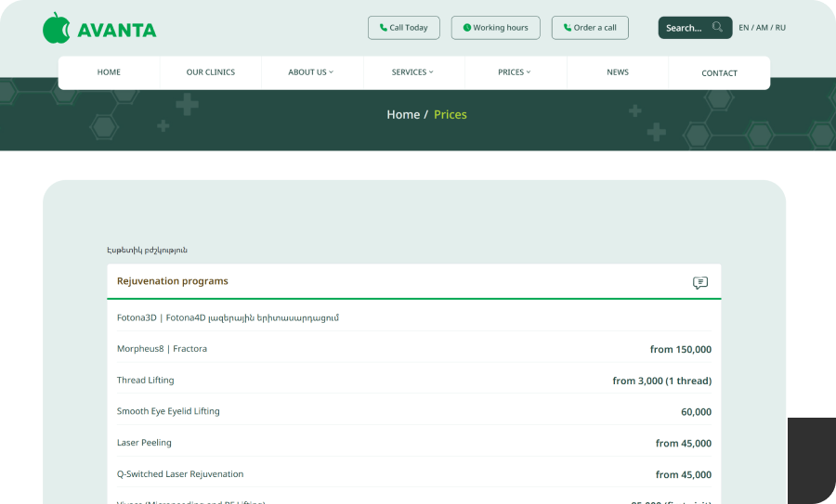The width and height of the screenshot is (836, 504).
Task: Click the Laser Peeling price 'from 45,000'
Action: coord(684,444)
